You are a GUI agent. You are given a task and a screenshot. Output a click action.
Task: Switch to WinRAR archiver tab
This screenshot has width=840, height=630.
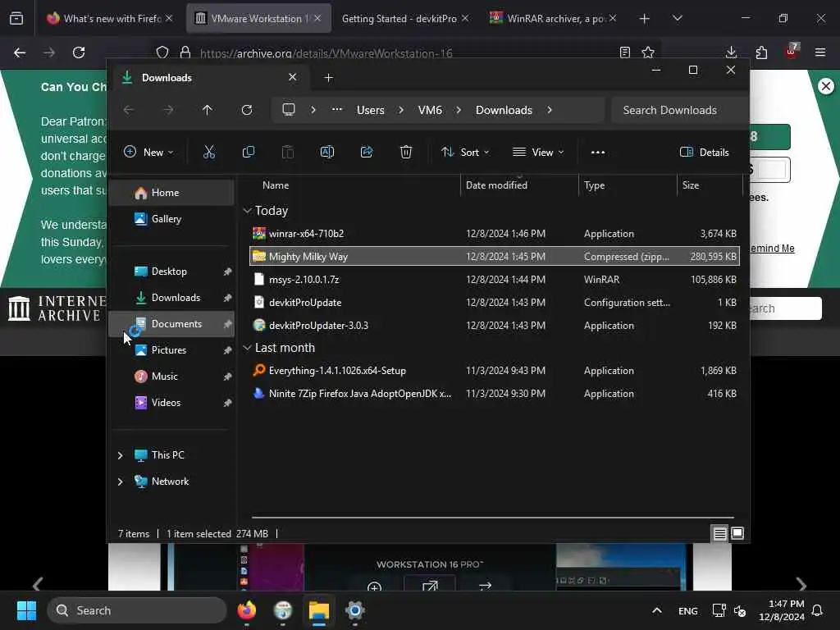554,18
